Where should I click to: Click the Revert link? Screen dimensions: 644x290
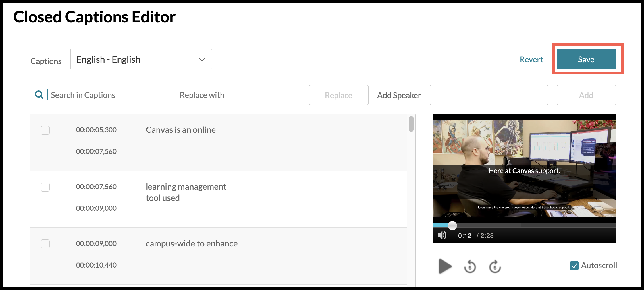531,59
